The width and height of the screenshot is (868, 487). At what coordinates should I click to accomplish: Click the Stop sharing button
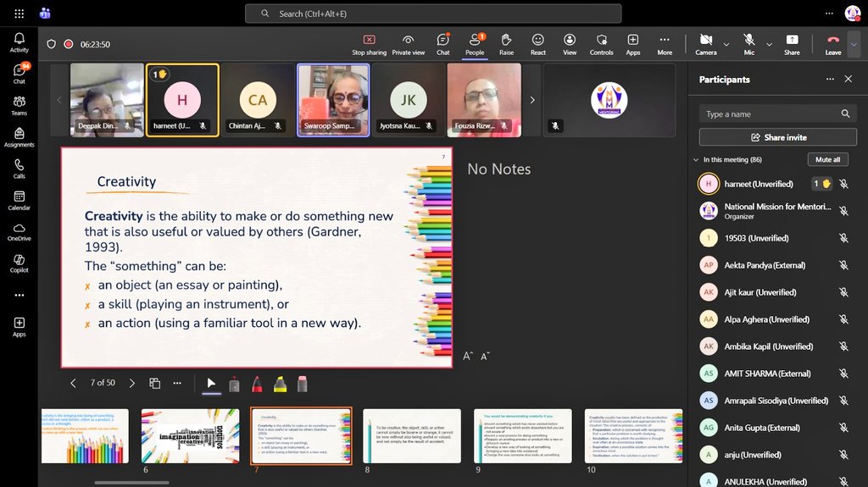370,44
